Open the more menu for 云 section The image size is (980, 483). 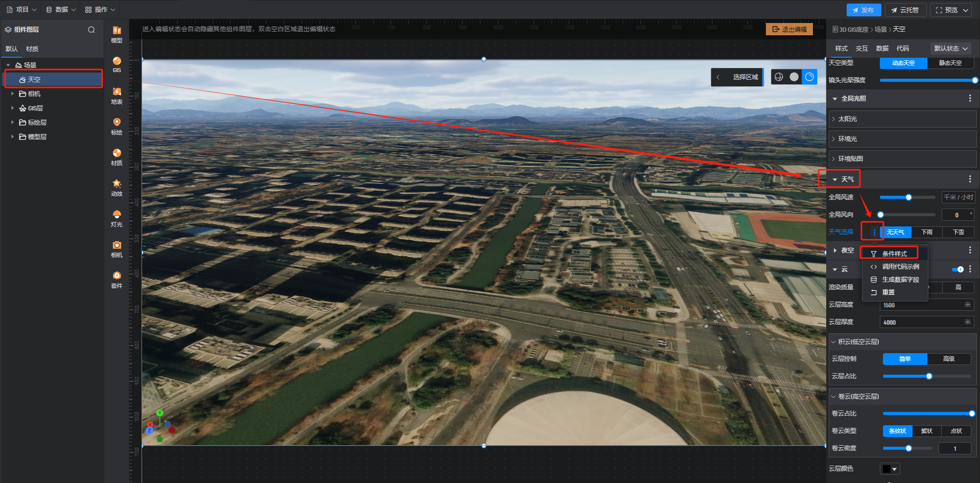click(970, 269)
